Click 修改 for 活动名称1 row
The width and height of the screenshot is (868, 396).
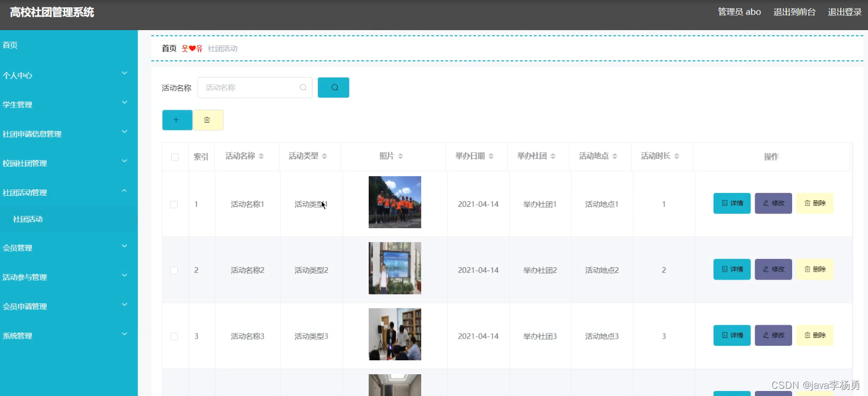coord(773,203)
